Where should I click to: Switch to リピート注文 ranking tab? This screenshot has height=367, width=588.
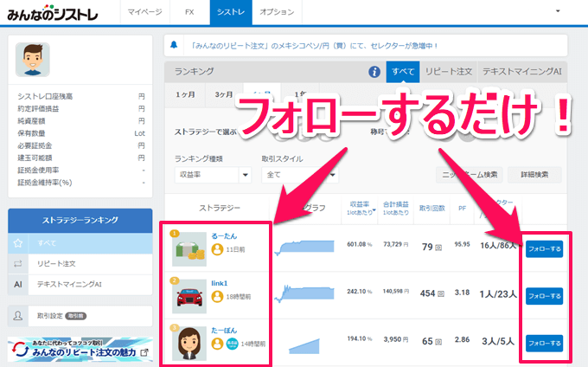449,72
